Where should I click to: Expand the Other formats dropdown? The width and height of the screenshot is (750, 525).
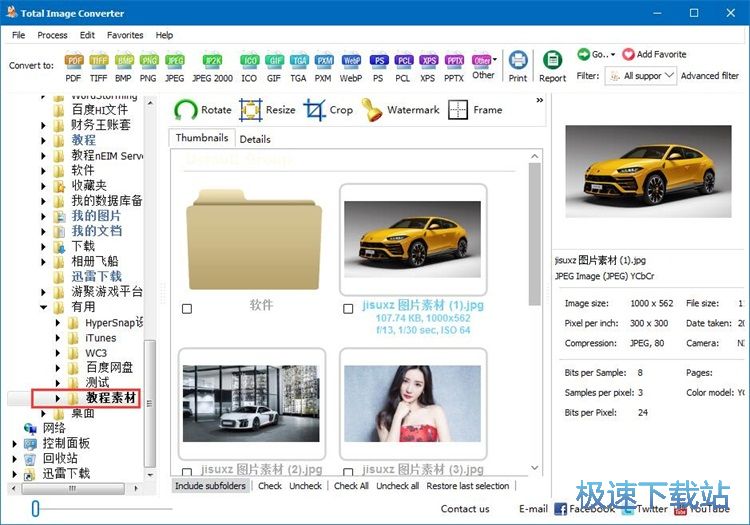(x=484, y=66)
